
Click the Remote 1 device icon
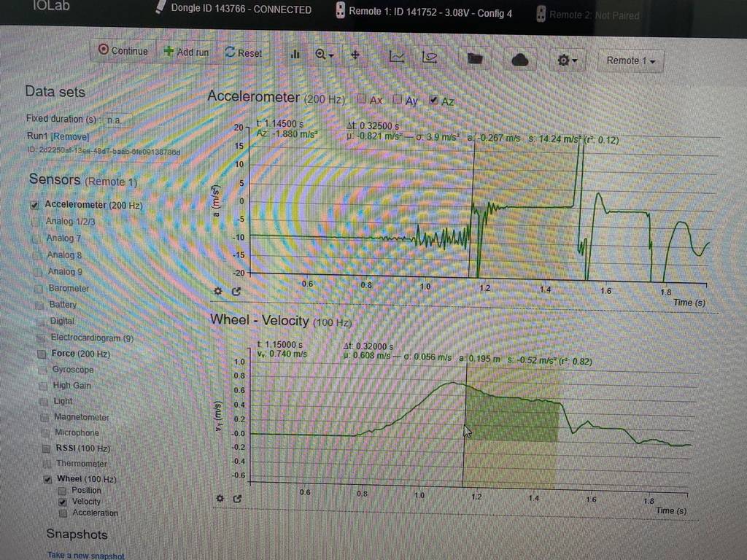[x=340, y=10]
